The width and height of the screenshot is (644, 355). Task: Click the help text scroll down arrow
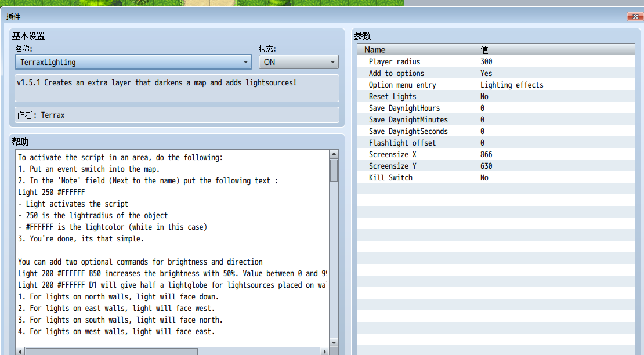point(334,342)
